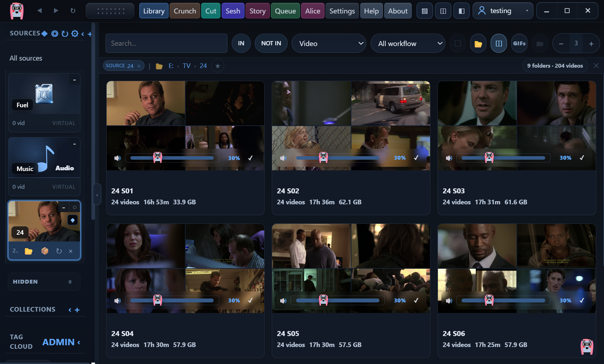Open the Crunch tab
Screen dimensions: 604x364
[x=185, y=11]
